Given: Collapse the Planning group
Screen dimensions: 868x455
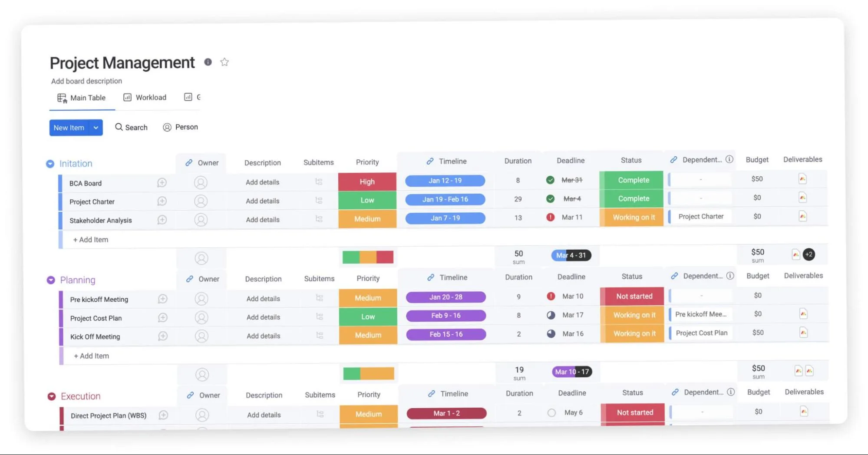Looking at the screenshot, I should coord(51,280).
